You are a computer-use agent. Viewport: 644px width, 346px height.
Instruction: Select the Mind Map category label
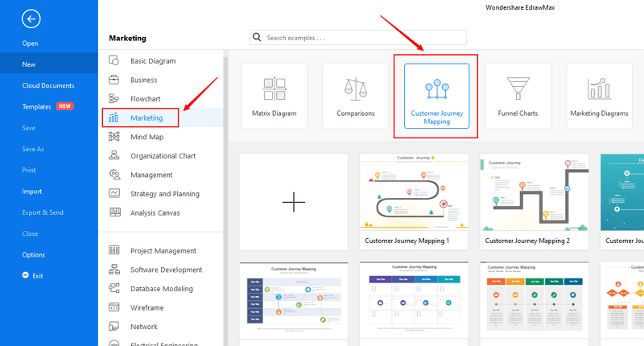point(147,137)
